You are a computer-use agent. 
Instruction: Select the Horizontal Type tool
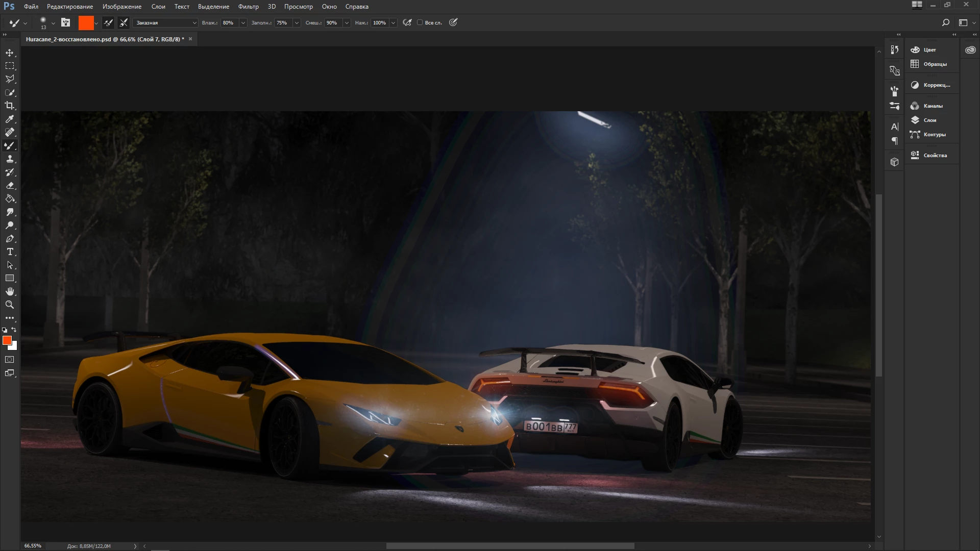pos(10,252)
